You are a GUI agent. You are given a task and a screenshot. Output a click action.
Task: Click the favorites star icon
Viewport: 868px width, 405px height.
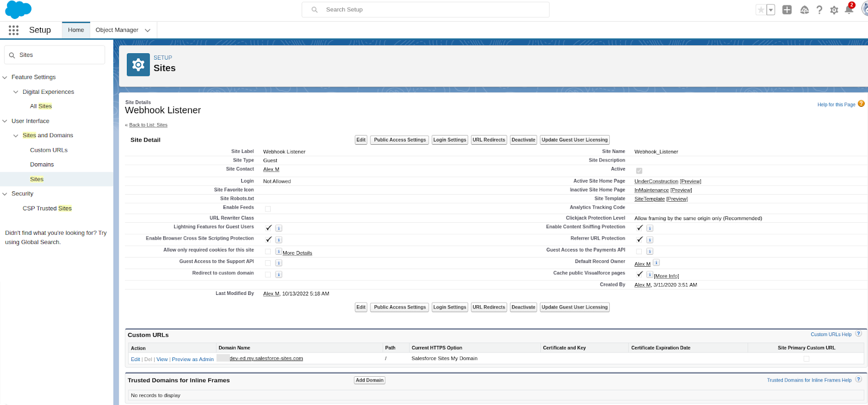coord(761,10)
